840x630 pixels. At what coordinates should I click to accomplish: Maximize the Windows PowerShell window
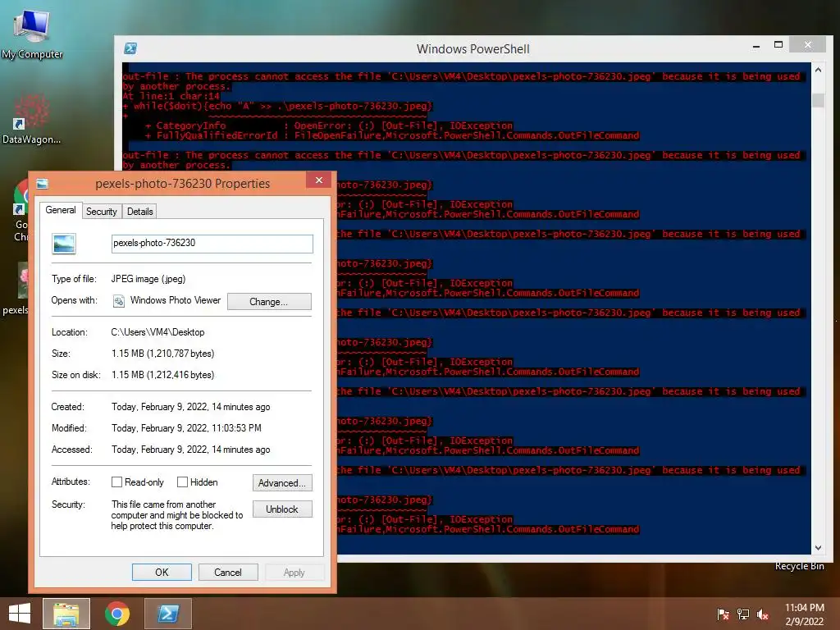click(x=778, y=45)
